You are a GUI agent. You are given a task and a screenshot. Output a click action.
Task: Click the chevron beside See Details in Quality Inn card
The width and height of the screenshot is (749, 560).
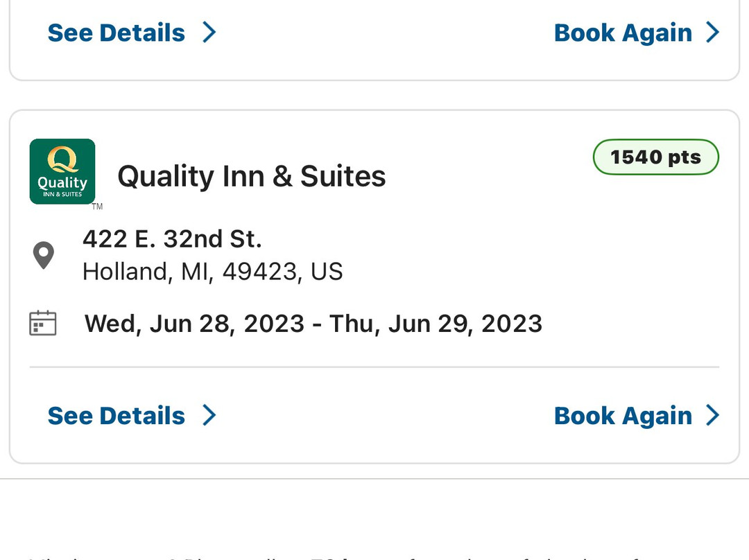pyautogui.click(x=209, y=415)
